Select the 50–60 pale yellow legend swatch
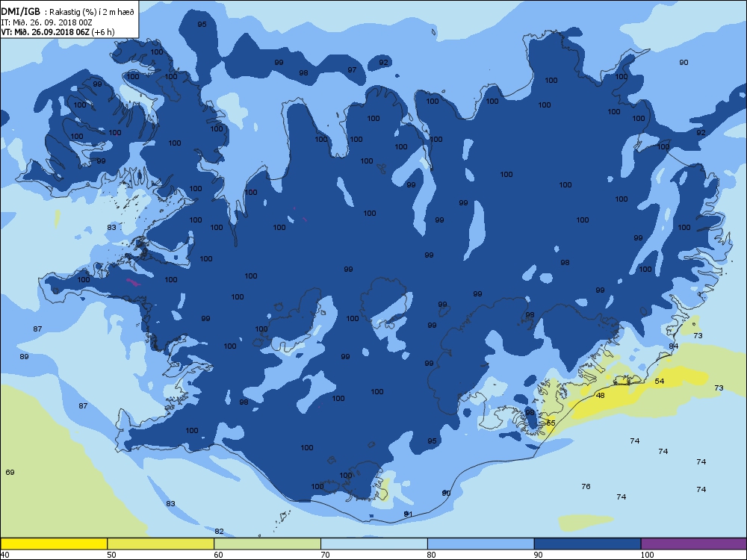This screenshot has width=747, height=560. [x=161, y=544]
